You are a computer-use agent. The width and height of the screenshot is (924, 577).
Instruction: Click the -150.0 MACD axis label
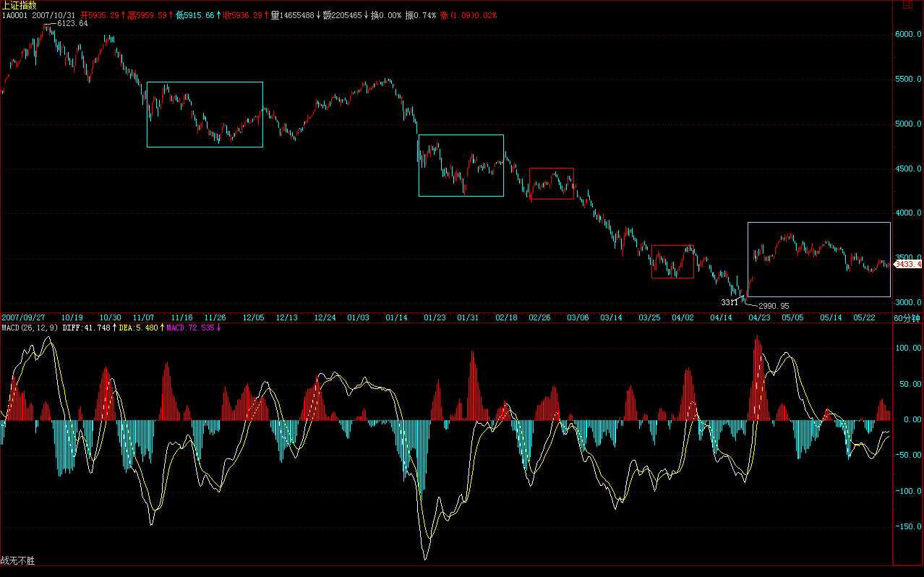pyautogui.click(x=909, y=527)
